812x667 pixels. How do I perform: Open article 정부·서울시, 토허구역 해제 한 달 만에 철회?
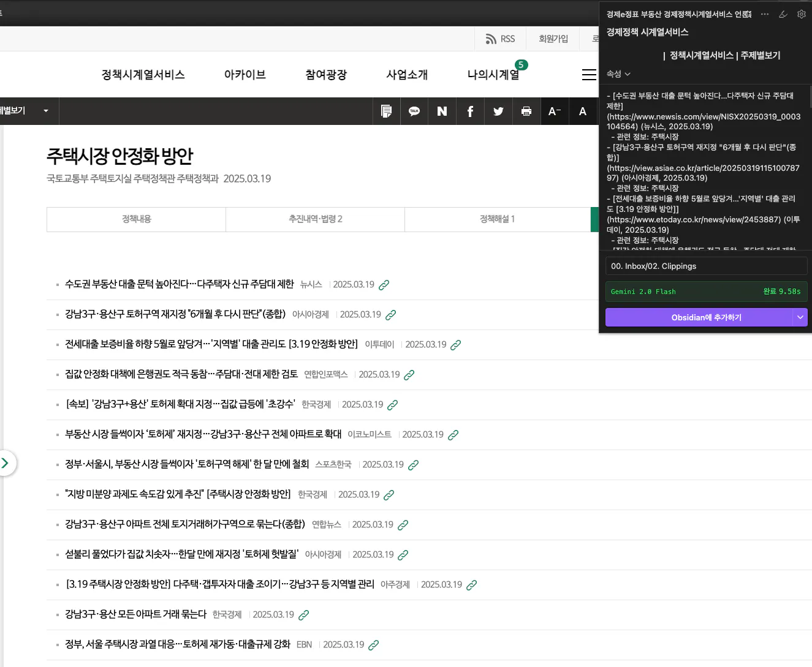187,464
